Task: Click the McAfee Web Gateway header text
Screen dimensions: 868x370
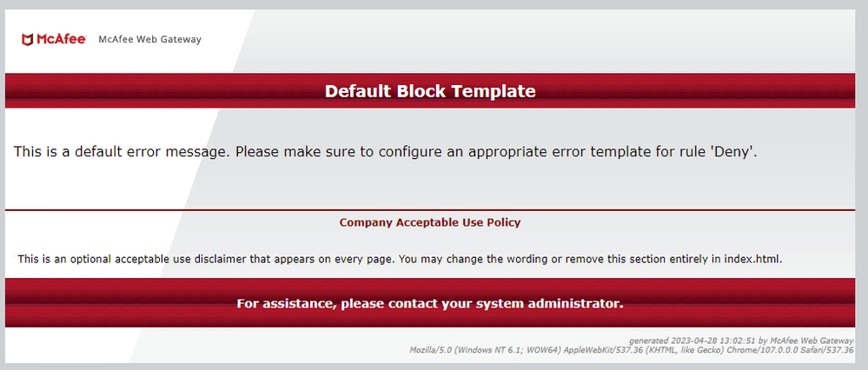Action: pyautogui.click(x=149, y=40)
